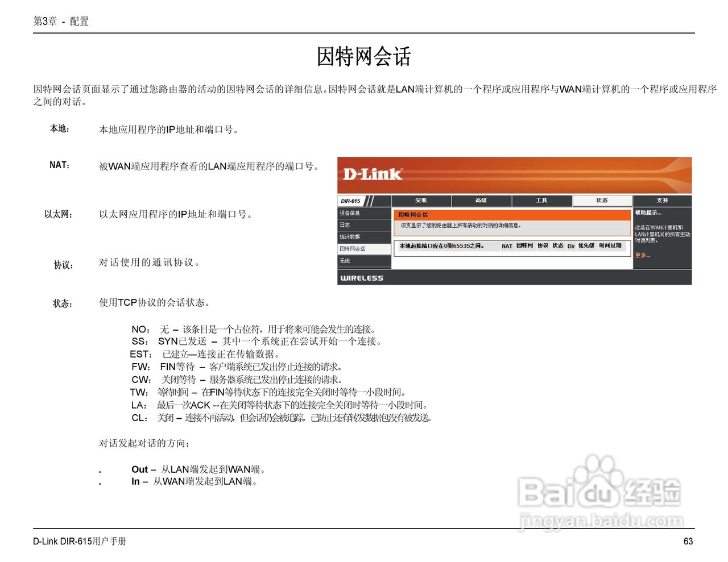Click the orange 因特网会话 section heading

(413, 215)
